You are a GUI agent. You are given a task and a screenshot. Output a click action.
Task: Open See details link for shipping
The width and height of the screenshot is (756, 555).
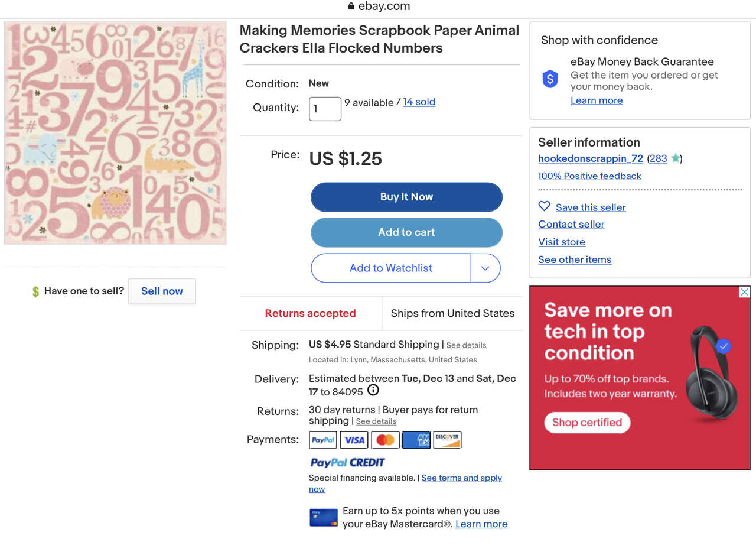coord(466,345)
